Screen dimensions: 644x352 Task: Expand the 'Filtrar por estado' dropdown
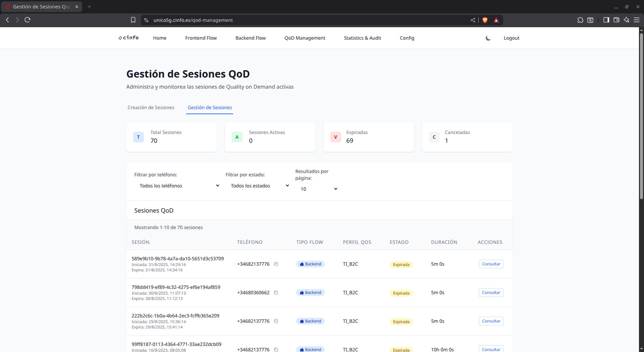(x=260, y=186)
